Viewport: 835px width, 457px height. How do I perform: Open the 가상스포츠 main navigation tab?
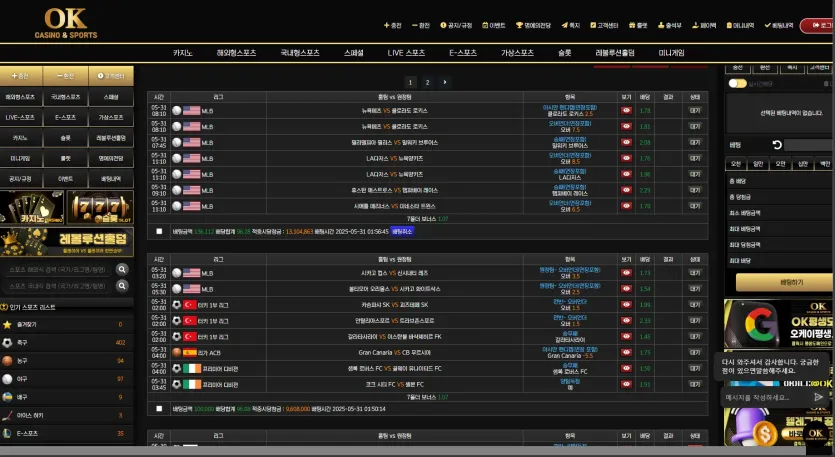(517, 53)
